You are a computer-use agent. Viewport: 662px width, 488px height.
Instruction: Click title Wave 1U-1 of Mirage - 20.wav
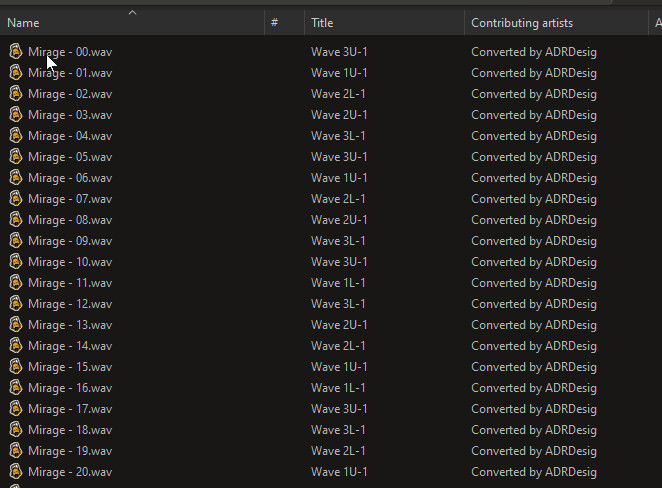[339, 472]
